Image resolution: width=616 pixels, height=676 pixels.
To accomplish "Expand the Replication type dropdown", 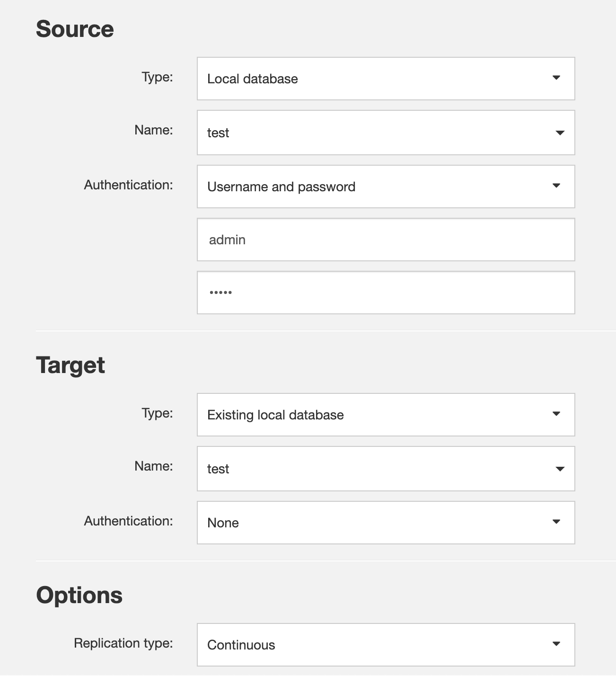I will [386, 645].
